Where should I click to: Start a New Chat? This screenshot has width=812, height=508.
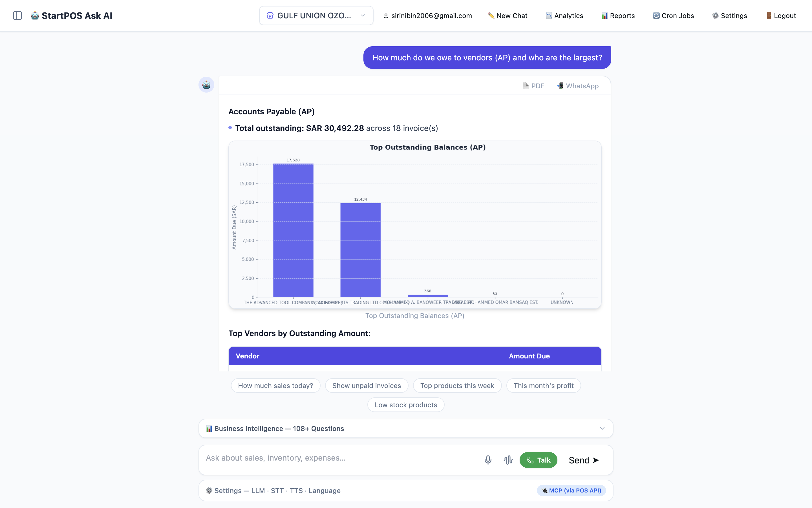point(507,16)
